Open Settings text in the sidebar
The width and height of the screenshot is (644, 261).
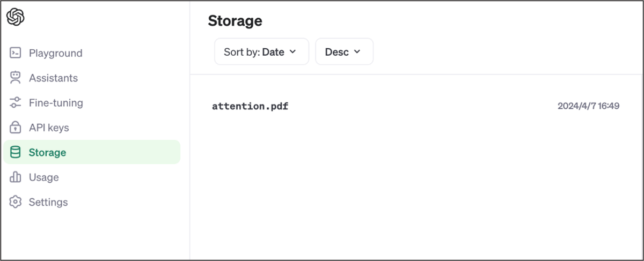(48, 202)
